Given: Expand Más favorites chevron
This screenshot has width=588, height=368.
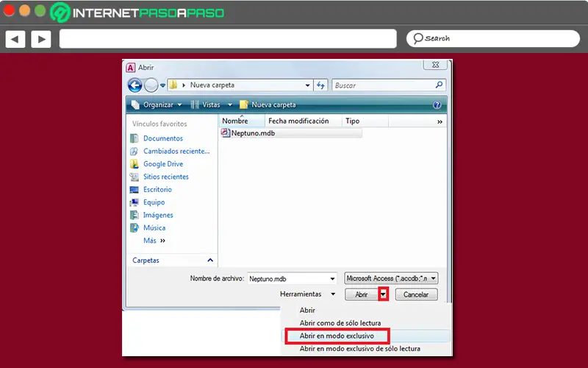Looking at the screenshot, I should coord(162,241).
